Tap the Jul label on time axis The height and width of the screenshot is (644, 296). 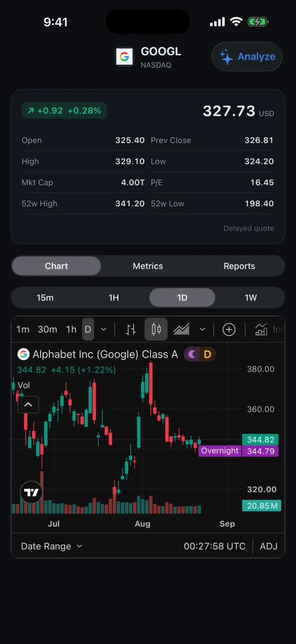coord(54,524)
